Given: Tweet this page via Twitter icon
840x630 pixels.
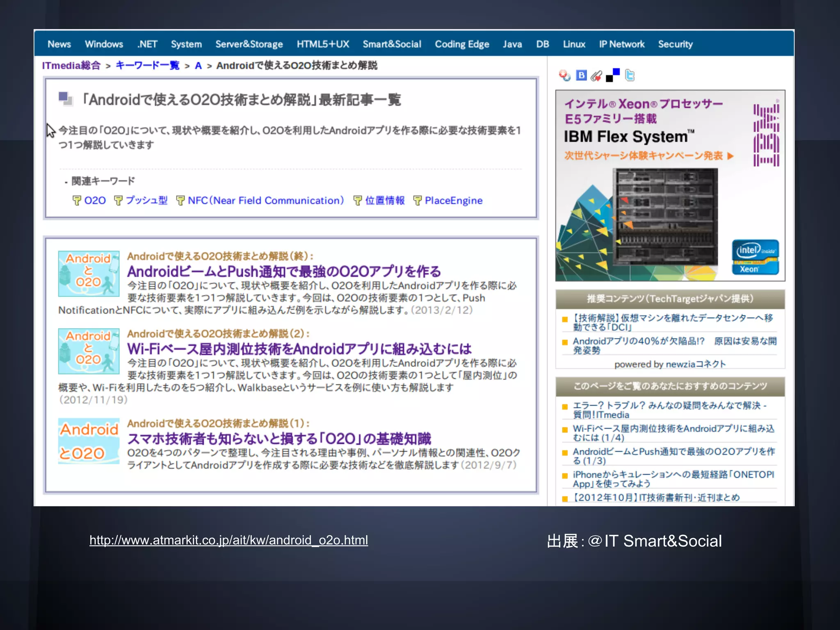Looking at the screenshot, I should point(630,75).
